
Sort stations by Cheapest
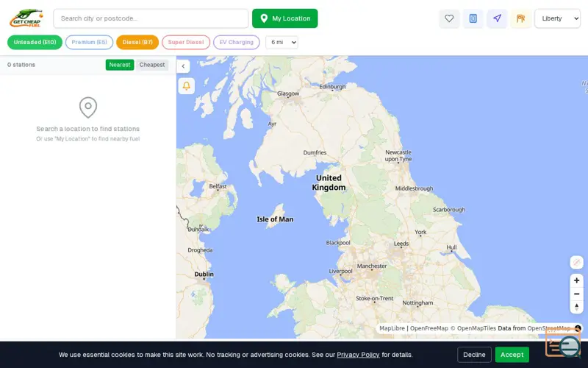152,65
